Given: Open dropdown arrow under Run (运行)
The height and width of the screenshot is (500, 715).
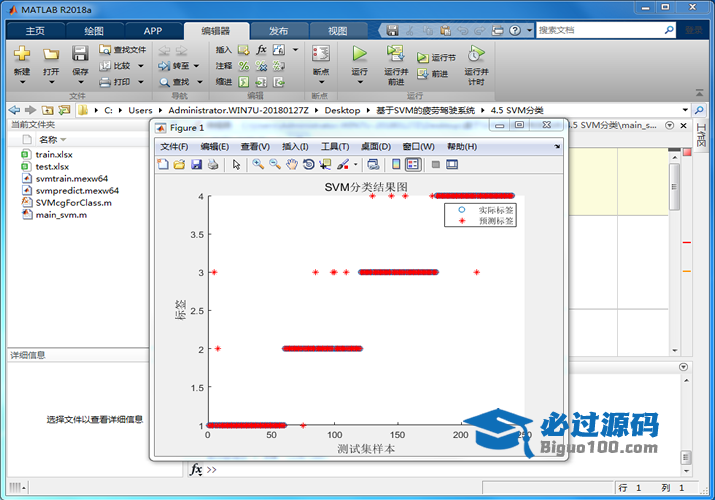Looking at the screenshot, I should tap(360, 82).
